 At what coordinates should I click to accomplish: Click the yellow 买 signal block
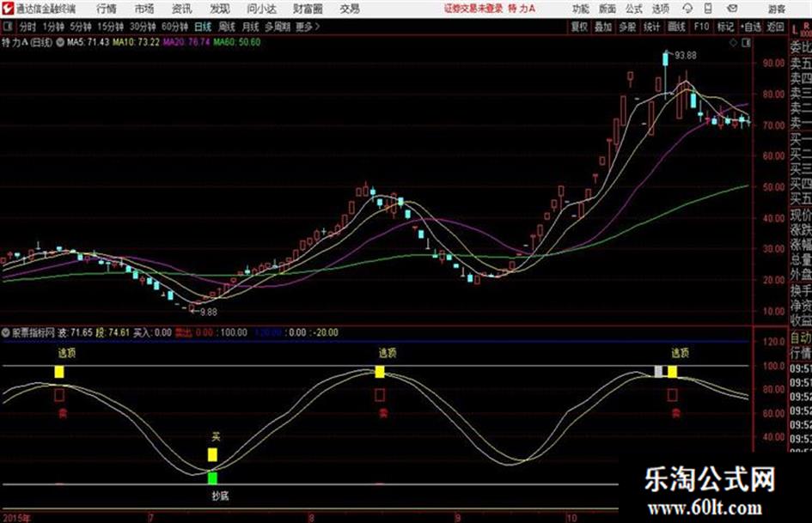coord(212,454)
